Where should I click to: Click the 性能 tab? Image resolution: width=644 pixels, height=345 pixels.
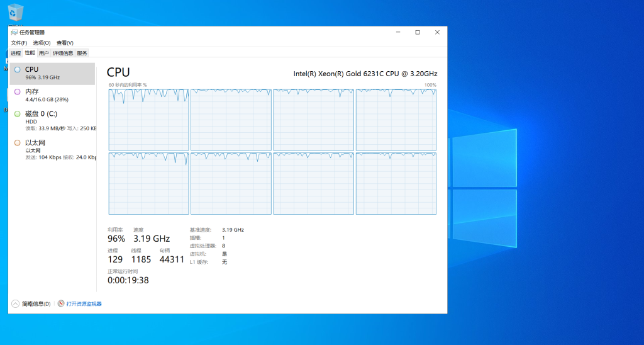tap(30, 54)
